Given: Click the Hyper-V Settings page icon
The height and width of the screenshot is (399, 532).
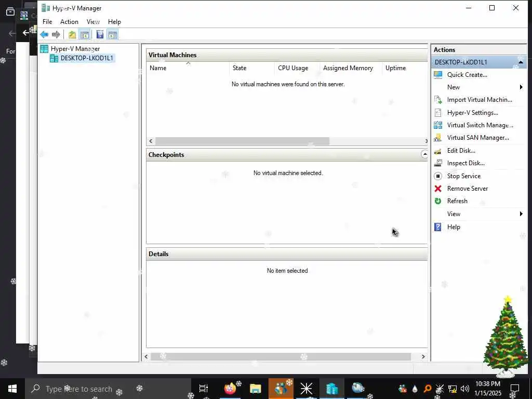Looking at the screenshot, I should coord(438,113).
